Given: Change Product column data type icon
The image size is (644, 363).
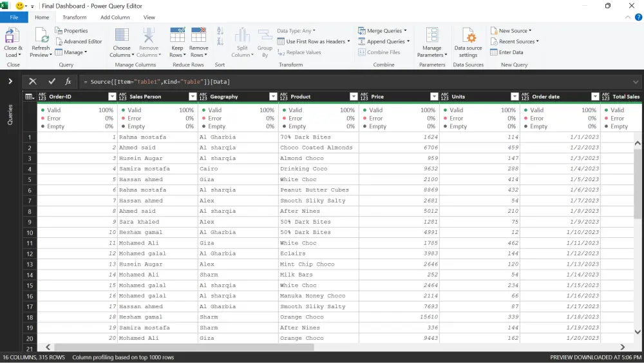Looking at the screenshot, I should pyautogui.click(x=284, y=97).
